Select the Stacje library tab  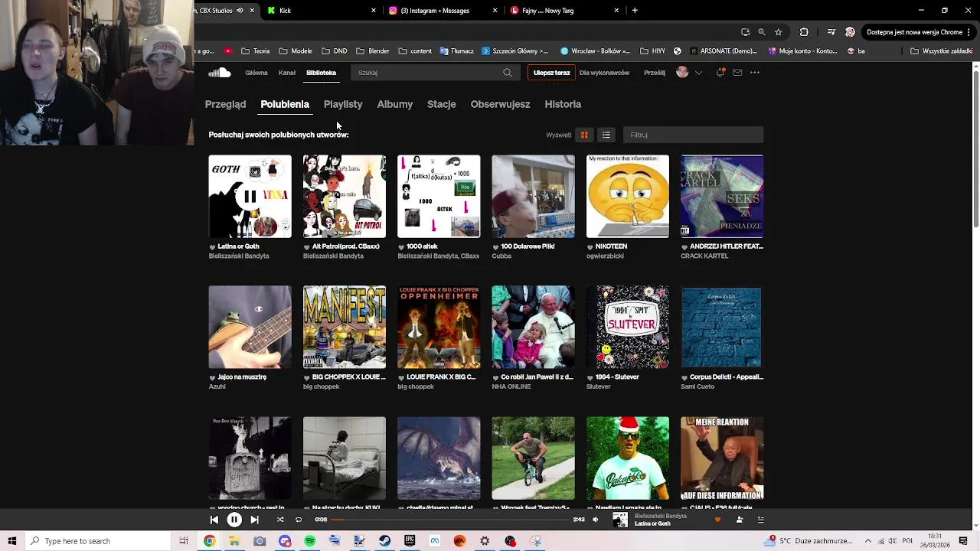coord(442,104)
